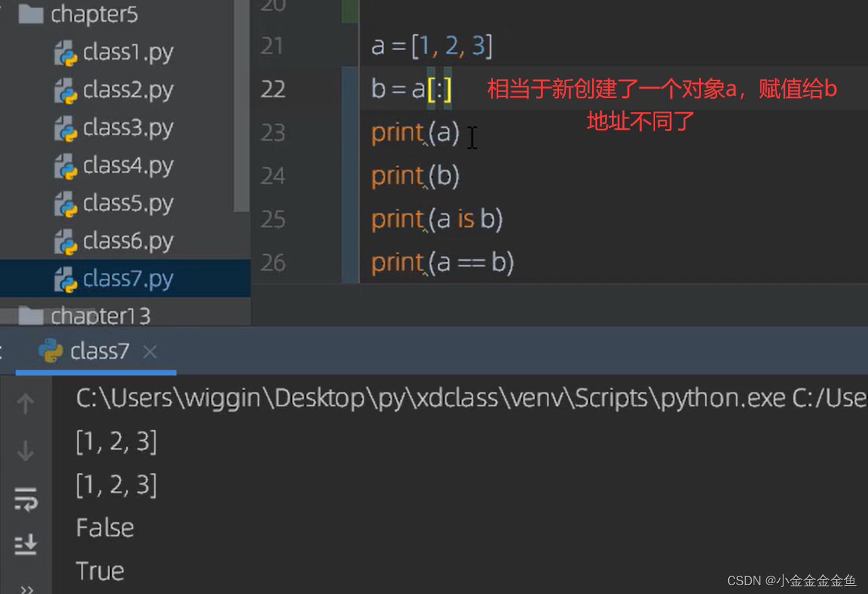
Task: Select the class7 run tab
Action: [99, 351]
